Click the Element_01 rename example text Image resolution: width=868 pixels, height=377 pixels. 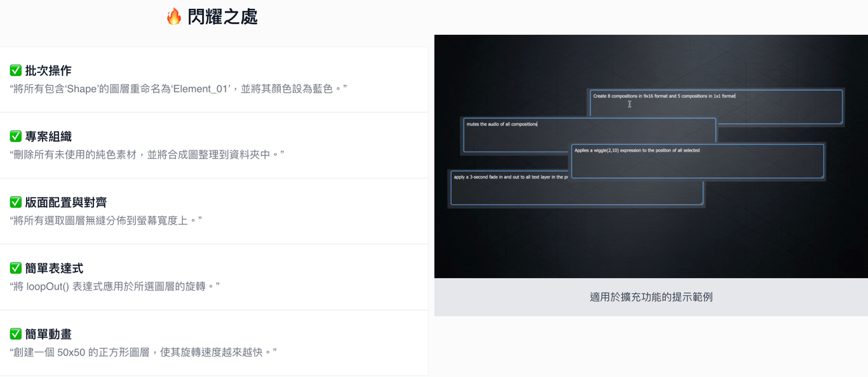pos(179,89)
